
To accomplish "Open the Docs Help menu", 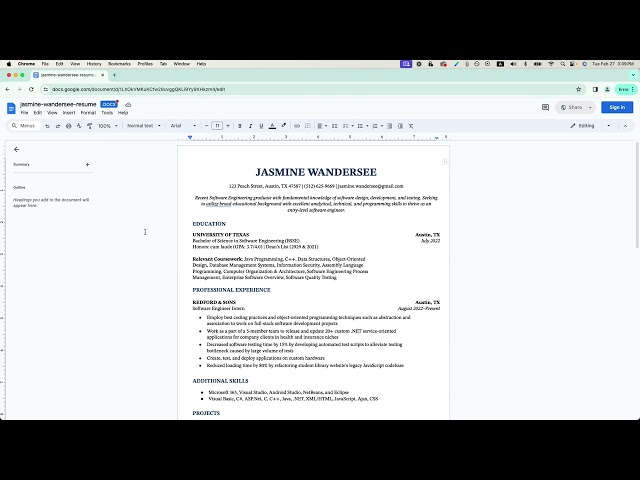I will click(x=123, y=113).
